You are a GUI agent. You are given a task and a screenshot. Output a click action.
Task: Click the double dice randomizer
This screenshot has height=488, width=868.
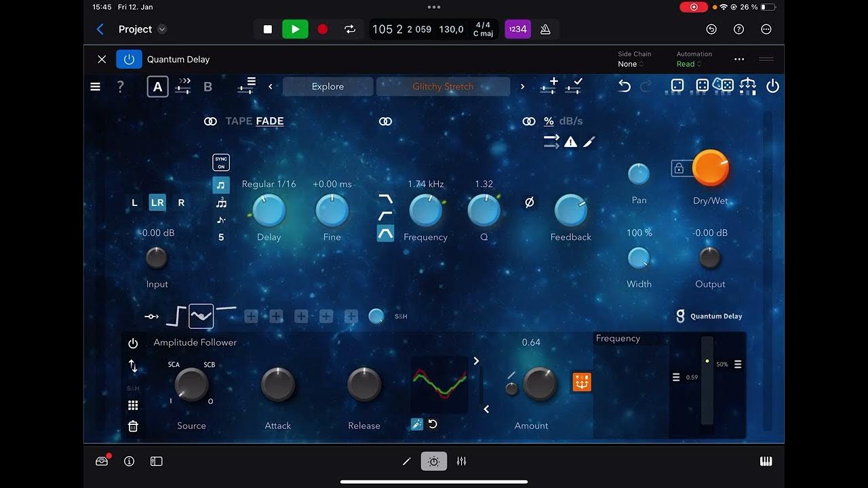[x=724, y=85]
